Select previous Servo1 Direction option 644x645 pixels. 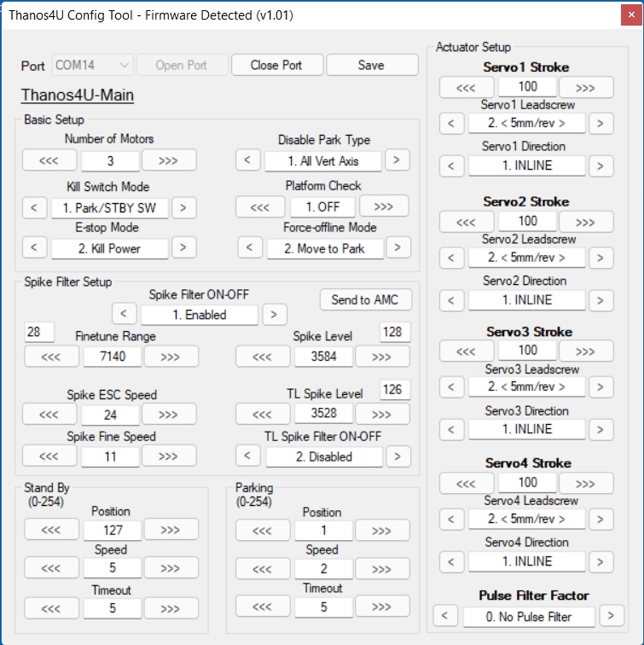451,166
